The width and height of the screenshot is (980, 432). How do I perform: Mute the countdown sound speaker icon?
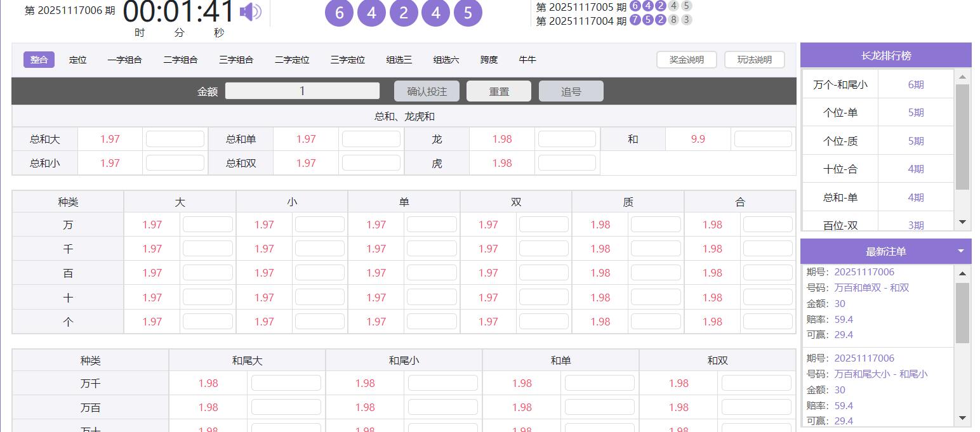point(251,11)
